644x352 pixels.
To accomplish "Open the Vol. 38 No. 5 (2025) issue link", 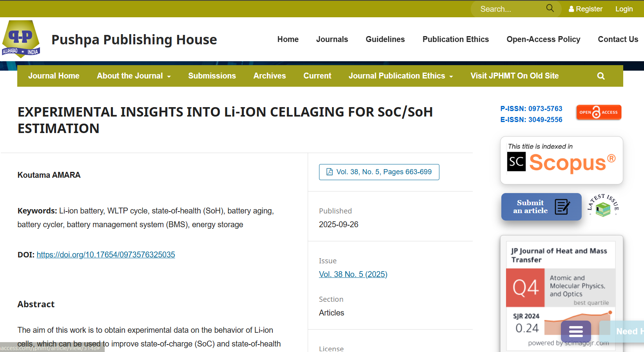I will click(x=353, y=274).
